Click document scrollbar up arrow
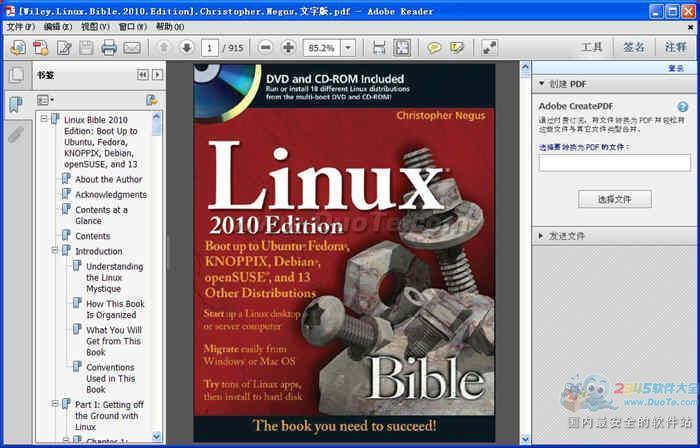 (525, 67)
